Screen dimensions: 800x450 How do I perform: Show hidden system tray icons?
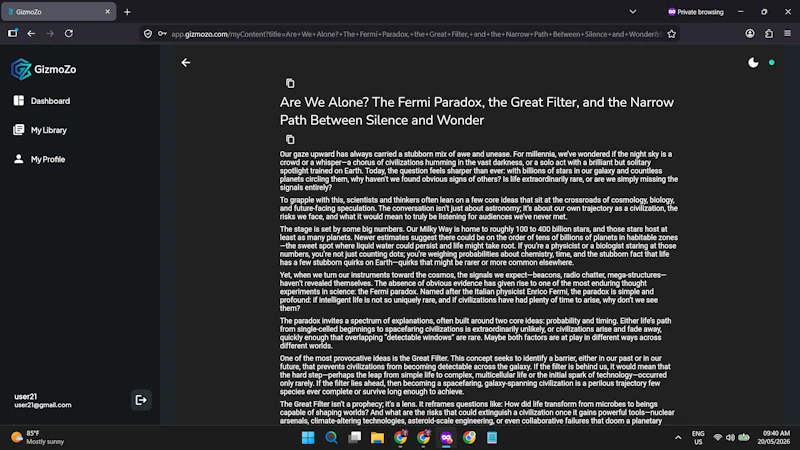tap(678, 438)
